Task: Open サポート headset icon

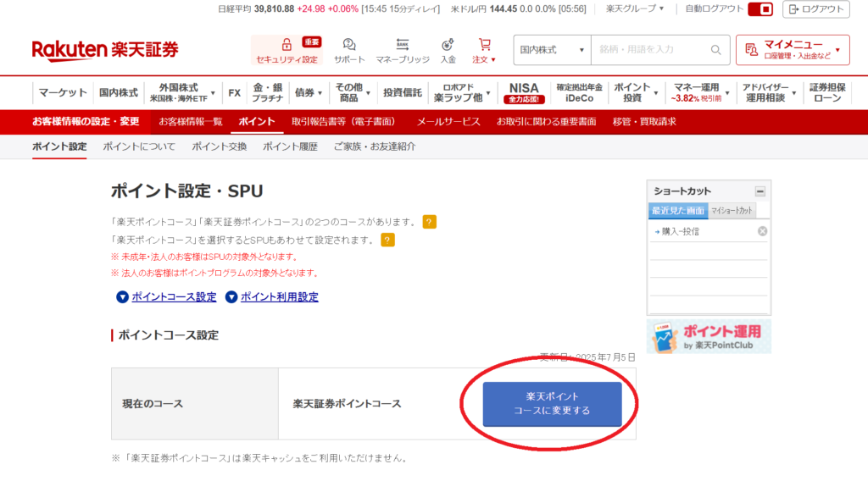Action: (x=349, y=50)
